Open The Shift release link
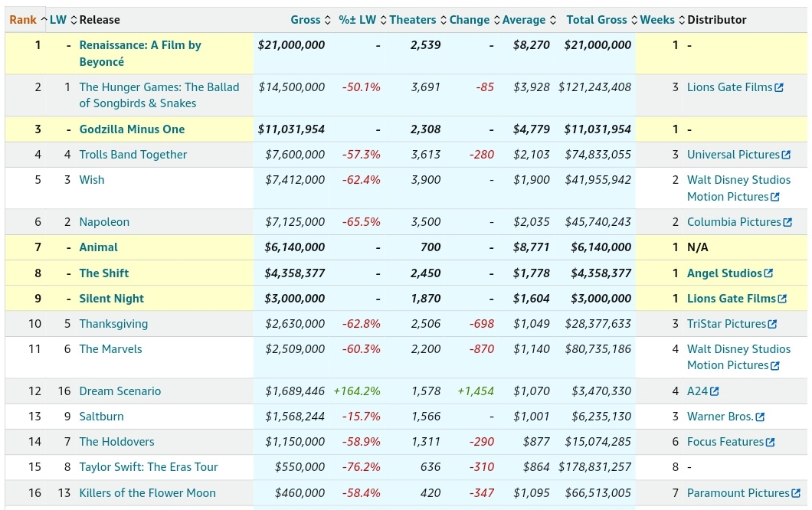The image size is (812, 510). (x=103, y=273)
